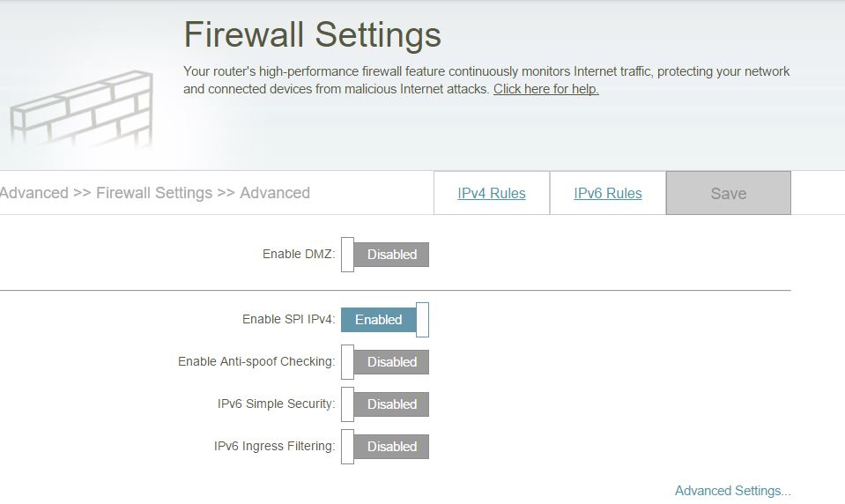Screen dimensions: 845x504
Task: Enable the IPv6 Ingress Filtering switch
Action: (x=385, y=447)
